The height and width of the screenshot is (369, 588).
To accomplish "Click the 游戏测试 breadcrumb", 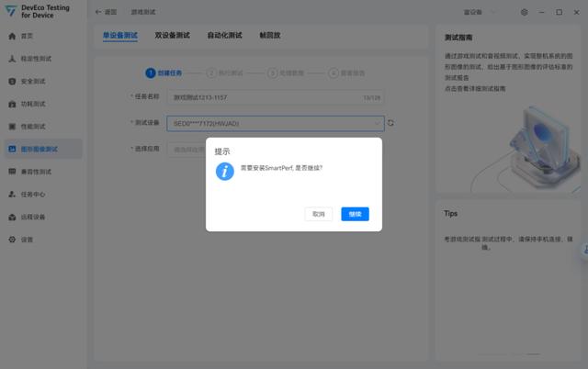I will pos(143,12).
